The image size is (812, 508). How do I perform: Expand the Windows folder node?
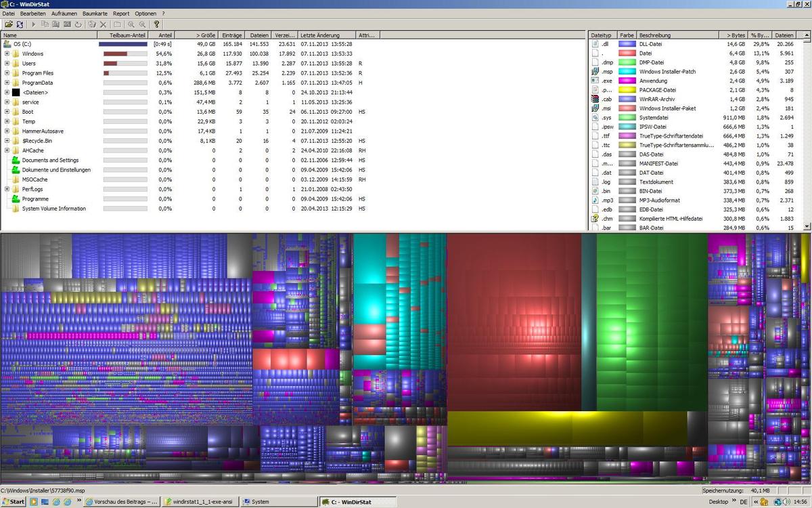pyautogui.click(x=7, y=54)
